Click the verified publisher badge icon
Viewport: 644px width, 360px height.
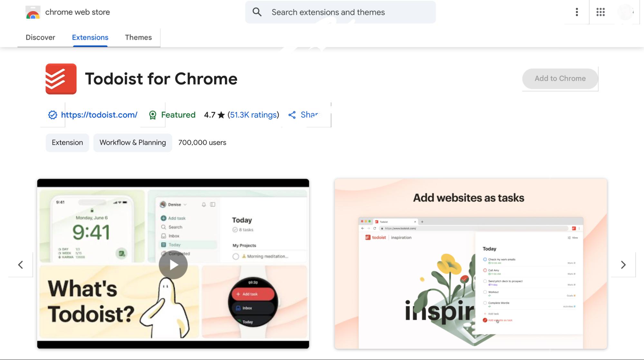point(53,115)
